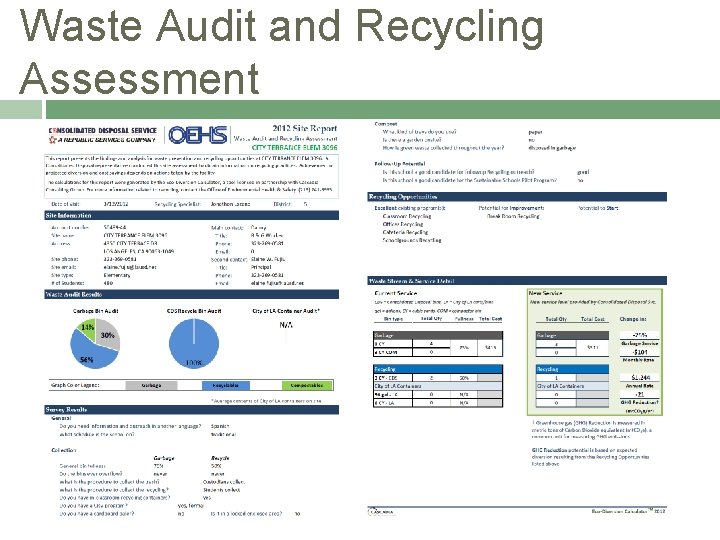
Task: Click the Republic Services star emblem
Action: [52, 139]
